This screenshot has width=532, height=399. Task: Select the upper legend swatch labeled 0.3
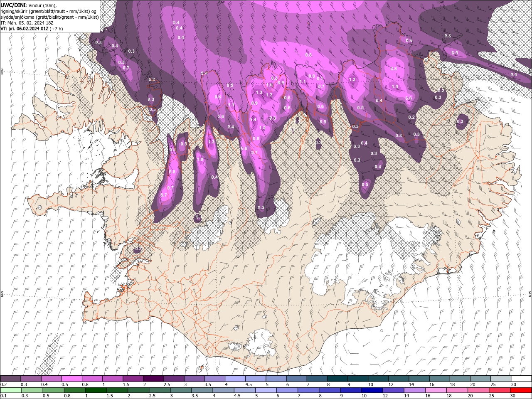point(31,379)
